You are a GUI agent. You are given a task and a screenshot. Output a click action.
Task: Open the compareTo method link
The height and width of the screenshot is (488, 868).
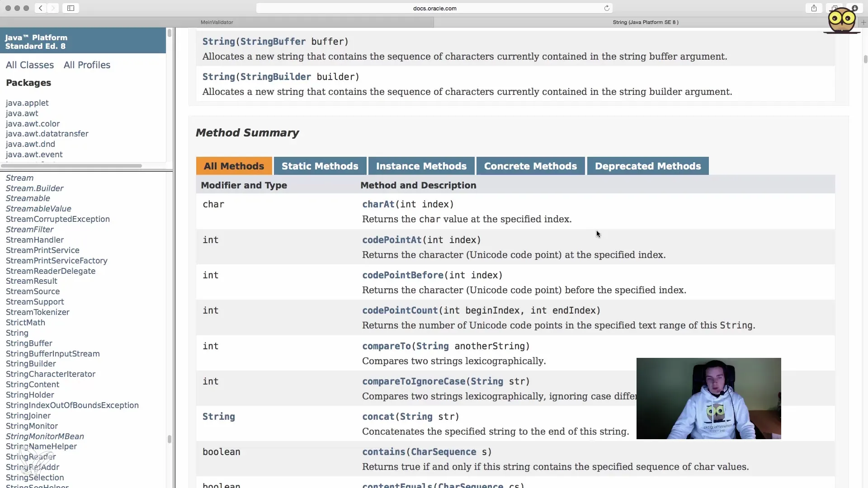pos(387,346)
